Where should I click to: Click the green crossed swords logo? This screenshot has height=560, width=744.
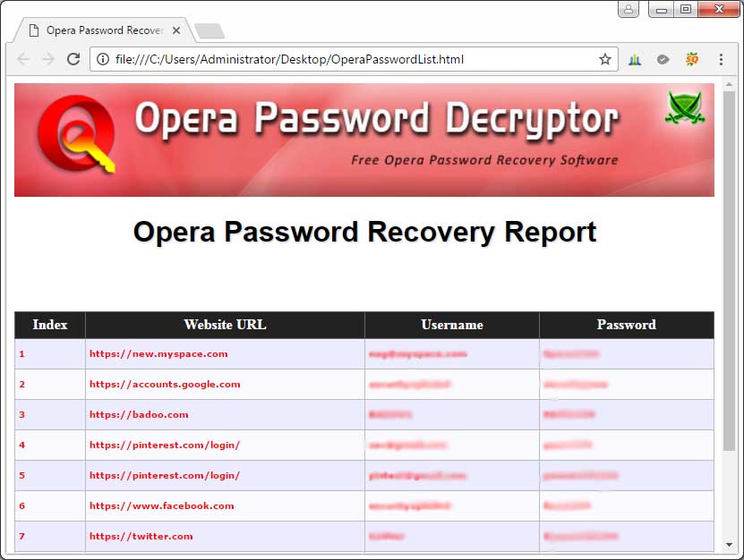685,108
